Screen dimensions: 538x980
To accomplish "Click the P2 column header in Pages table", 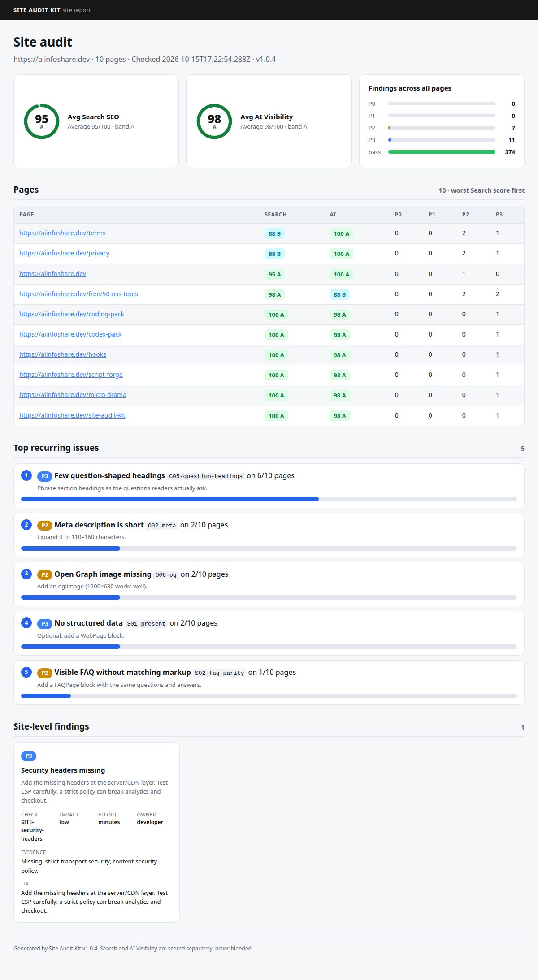I will [465, 215].
